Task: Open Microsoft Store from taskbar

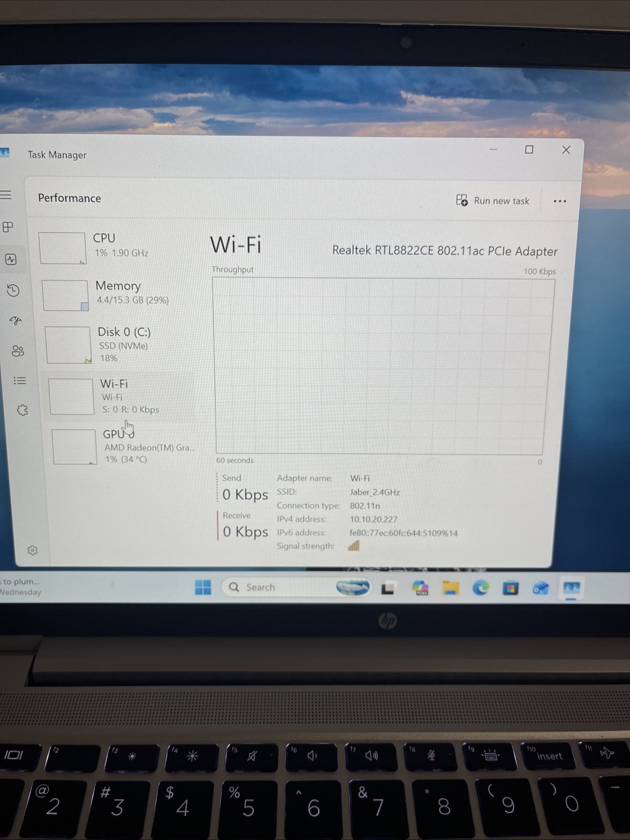Action: (510, 588)
